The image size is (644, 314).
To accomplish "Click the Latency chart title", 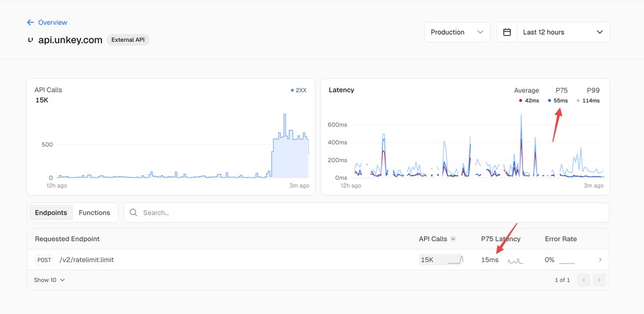I will (341, 89).
